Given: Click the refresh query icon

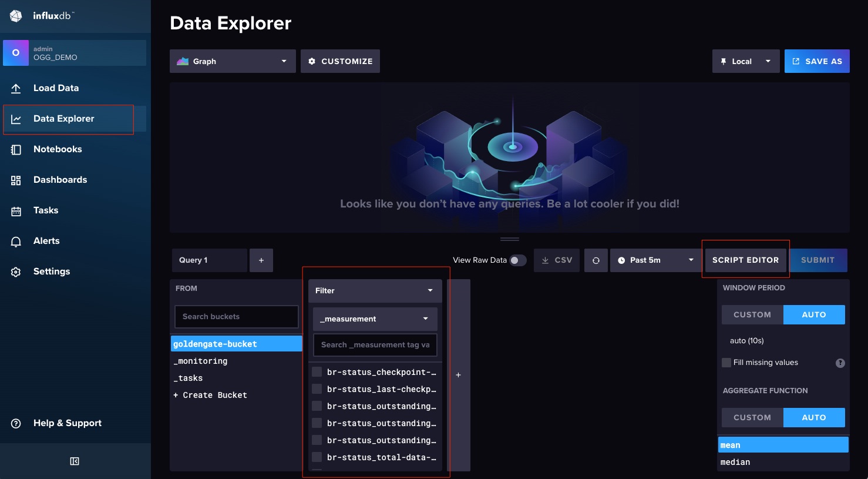Looking at the screenshot, I should [596, 260].
